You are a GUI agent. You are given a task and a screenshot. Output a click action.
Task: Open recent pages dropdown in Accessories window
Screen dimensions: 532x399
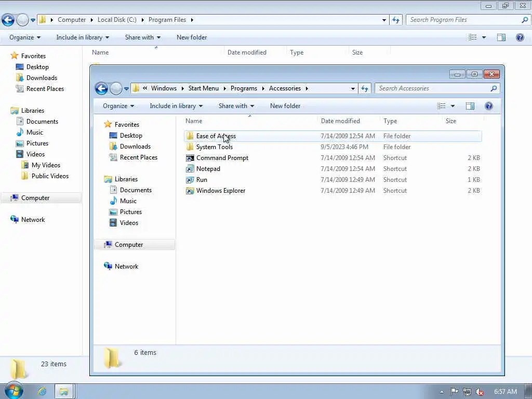[x=126, y=89]
